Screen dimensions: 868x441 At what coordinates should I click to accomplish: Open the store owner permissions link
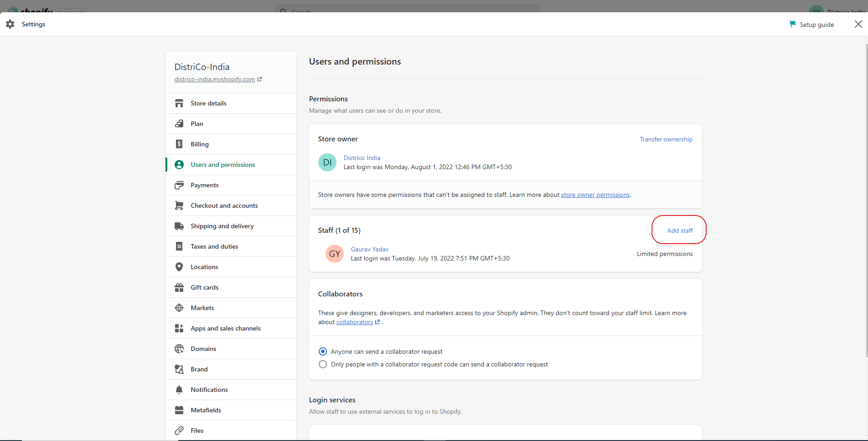[595, 195]
